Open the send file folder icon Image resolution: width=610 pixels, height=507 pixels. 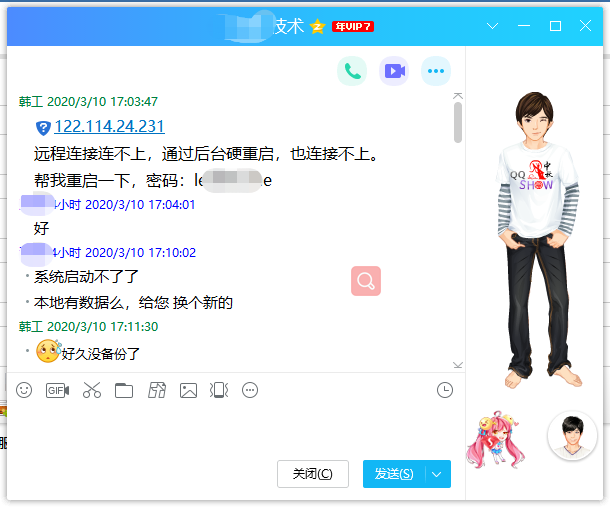[124, 390]
